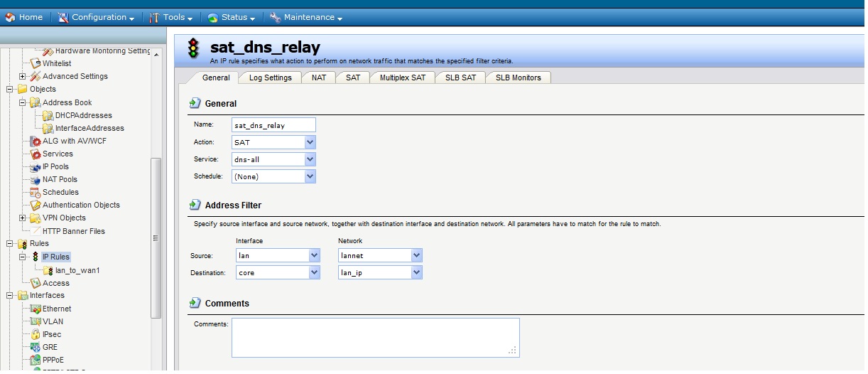Open the Configuration menu

pos(96,17)
